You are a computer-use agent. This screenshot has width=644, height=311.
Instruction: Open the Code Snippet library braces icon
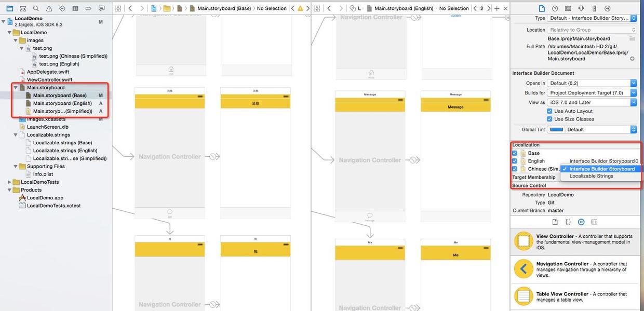[568, 222]
